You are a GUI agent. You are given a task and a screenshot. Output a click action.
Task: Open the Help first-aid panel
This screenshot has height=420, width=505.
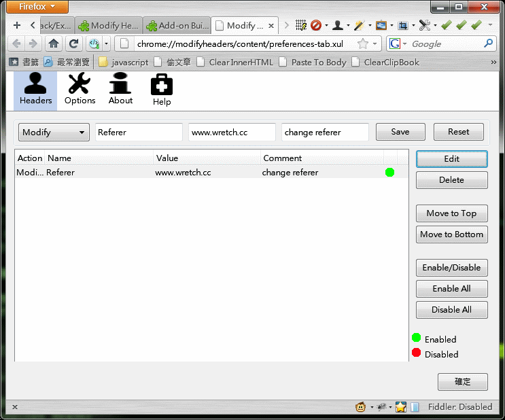(x=162, y=91)
